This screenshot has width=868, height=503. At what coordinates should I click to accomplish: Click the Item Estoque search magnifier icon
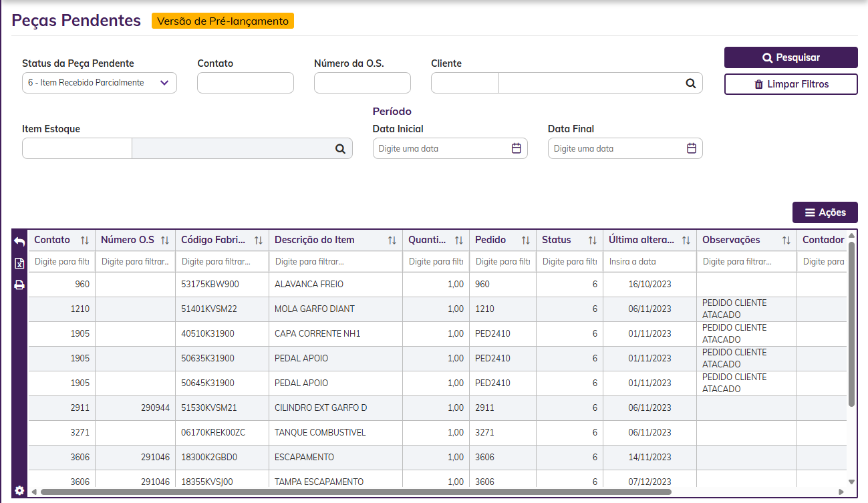coord(340,149)
